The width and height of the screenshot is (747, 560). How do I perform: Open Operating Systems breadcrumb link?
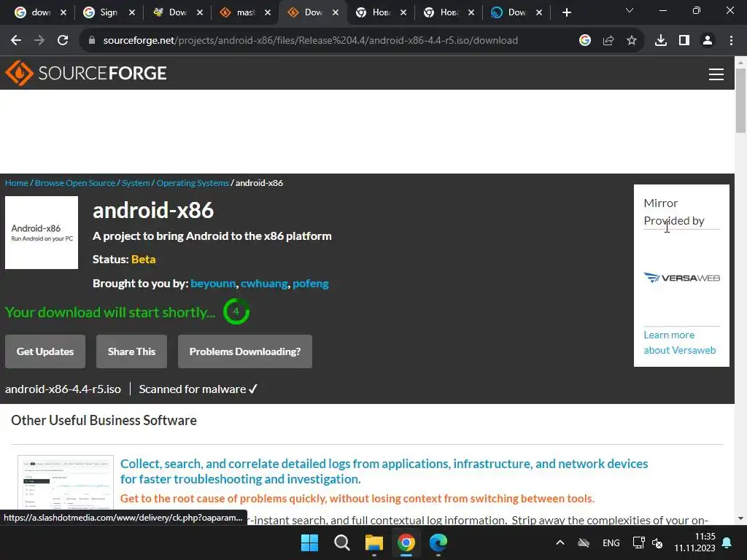[x=193, y=183]
